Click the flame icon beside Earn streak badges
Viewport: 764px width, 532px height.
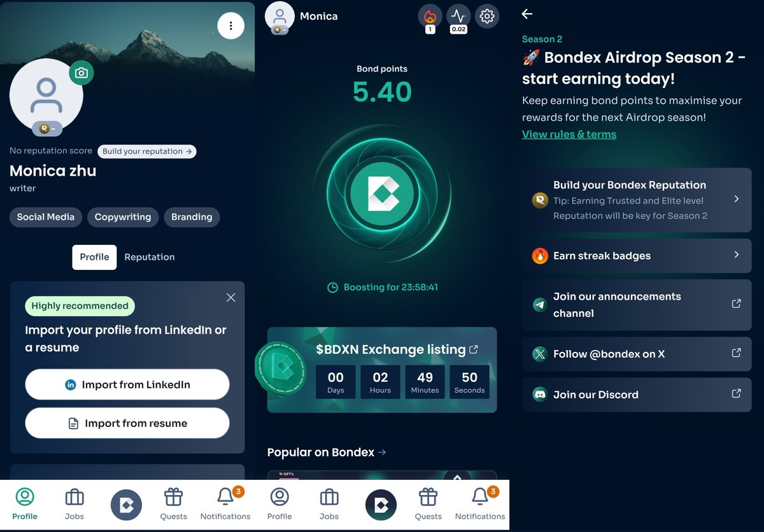[540, 256]
